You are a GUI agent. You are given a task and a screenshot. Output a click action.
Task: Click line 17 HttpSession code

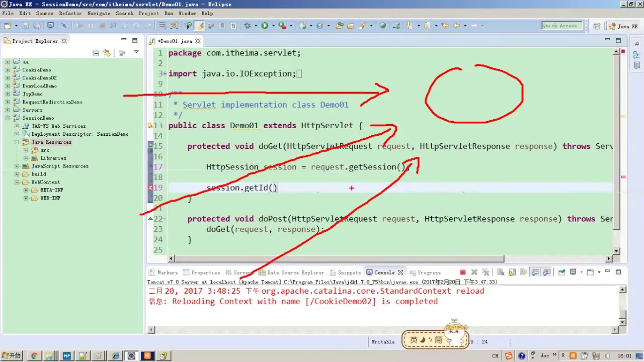pyautogui.click(x=307, y=167)
